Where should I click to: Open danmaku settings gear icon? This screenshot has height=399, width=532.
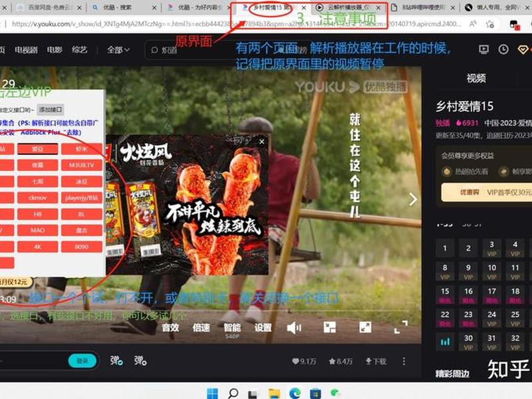click(140, 360)
